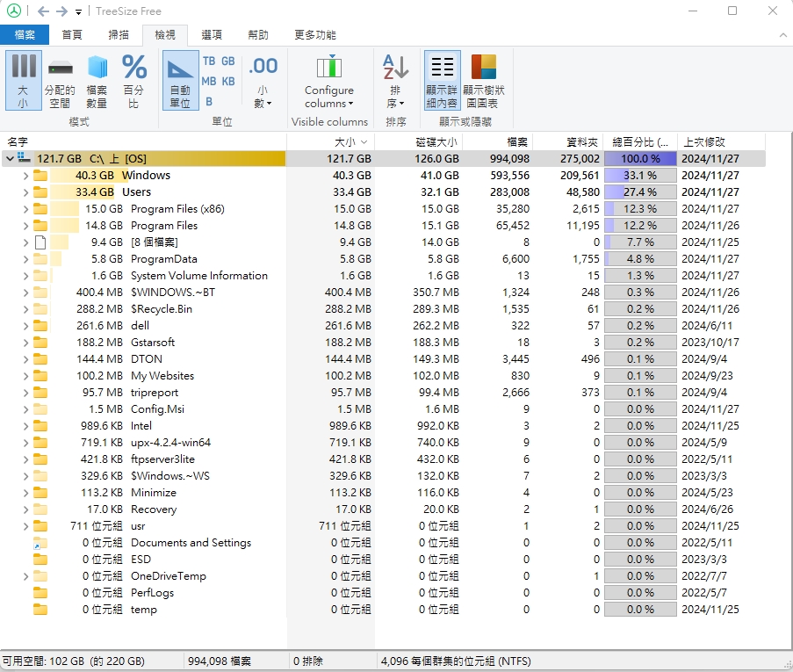
Task: Click the 27.4 % bar for Users
Action: (x=640, y=192)
